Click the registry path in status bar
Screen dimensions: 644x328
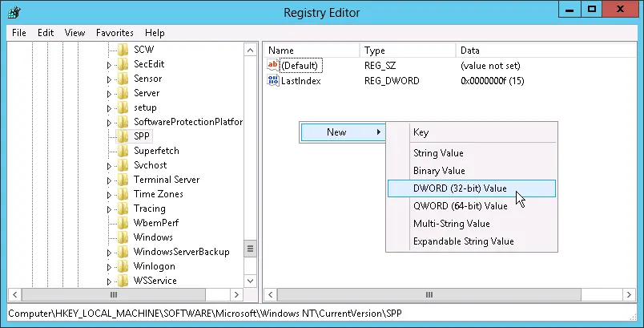click(205, 314)
